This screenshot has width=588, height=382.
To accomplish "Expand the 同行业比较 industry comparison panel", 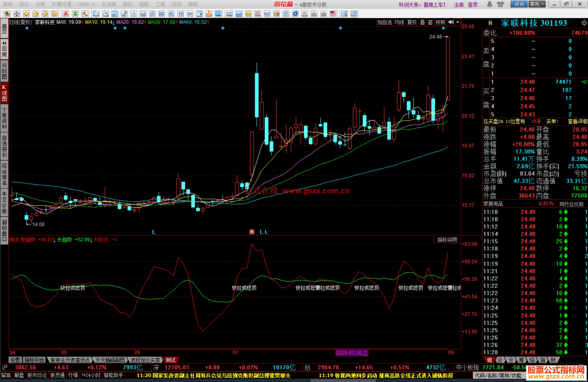I will (571, 204).
